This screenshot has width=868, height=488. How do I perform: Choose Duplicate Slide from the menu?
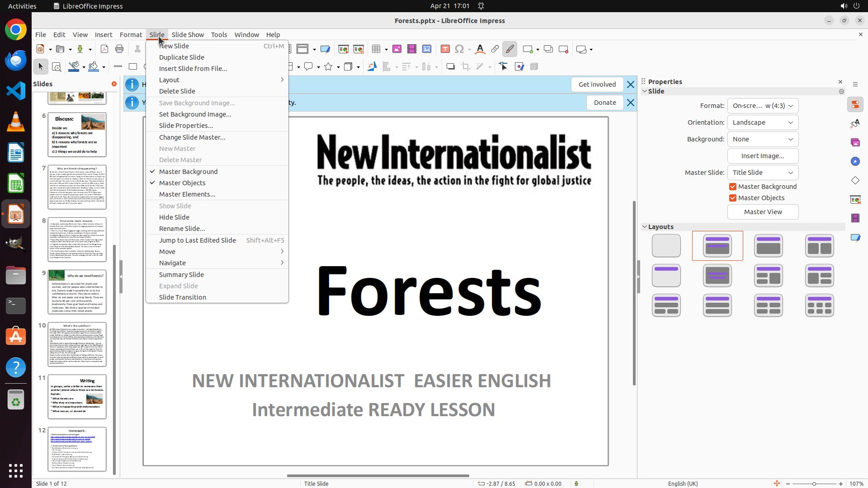tap(181, 57)
